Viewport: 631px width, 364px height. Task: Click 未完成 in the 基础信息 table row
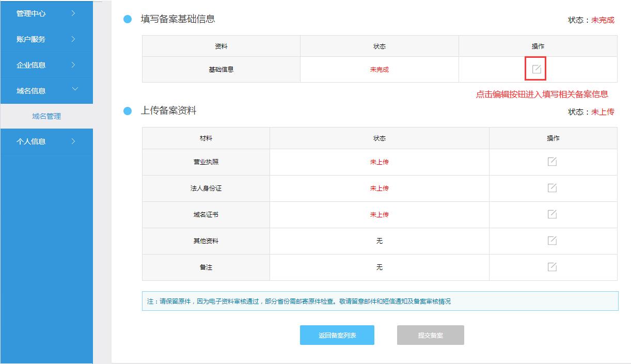[x=379, y=69]
